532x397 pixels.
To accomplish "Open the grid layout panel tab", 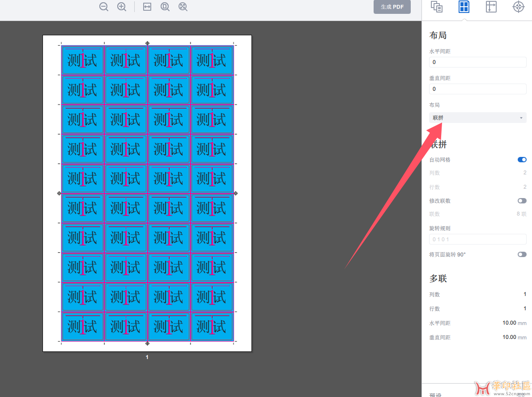I will pos(464,7).
